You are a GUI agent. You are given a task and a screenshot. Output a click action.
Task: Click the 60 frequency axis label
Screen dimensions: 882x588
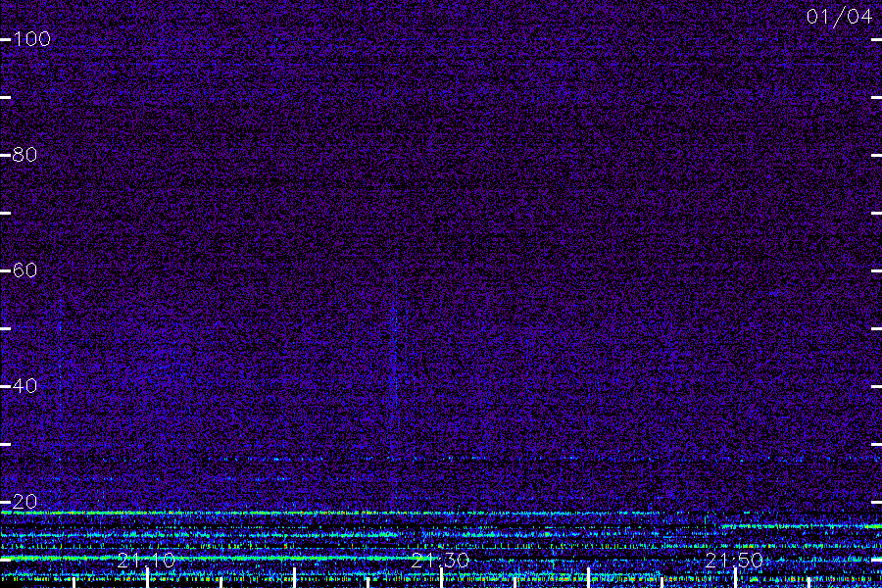point(24,270)
